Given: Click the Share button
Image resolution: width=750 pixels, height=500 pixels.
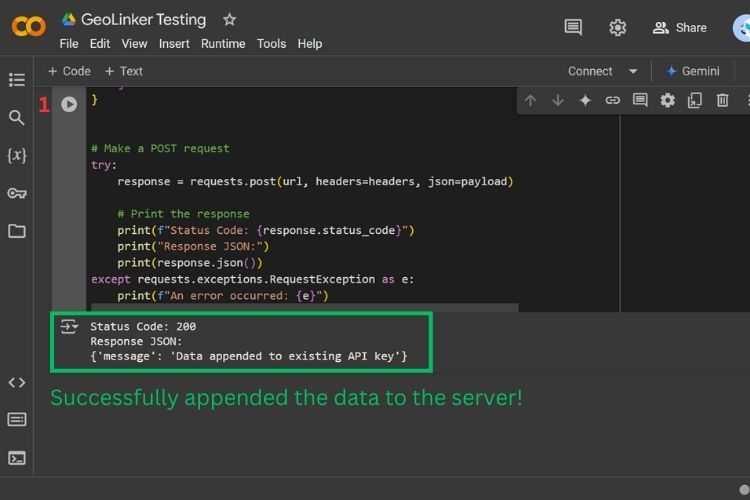Looking at the screenshot, I should 680,28.
